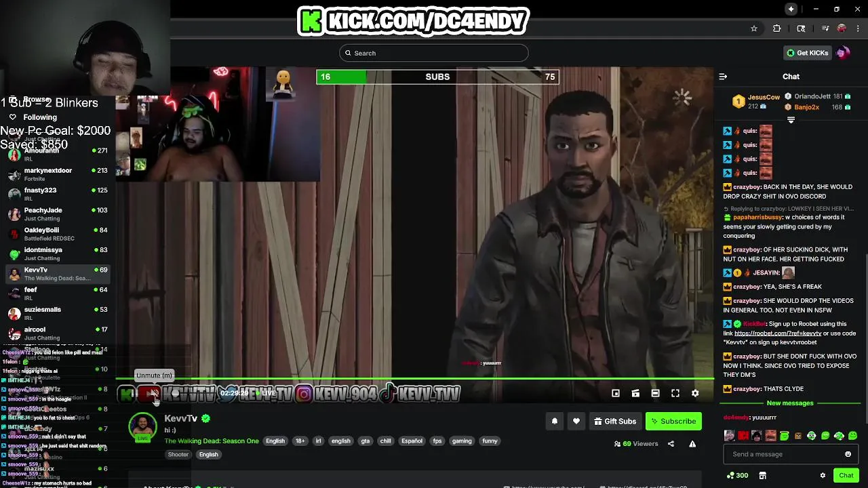This screenshot has height=488, width=868.
Task: Click the fps tag
Action: 437,441
